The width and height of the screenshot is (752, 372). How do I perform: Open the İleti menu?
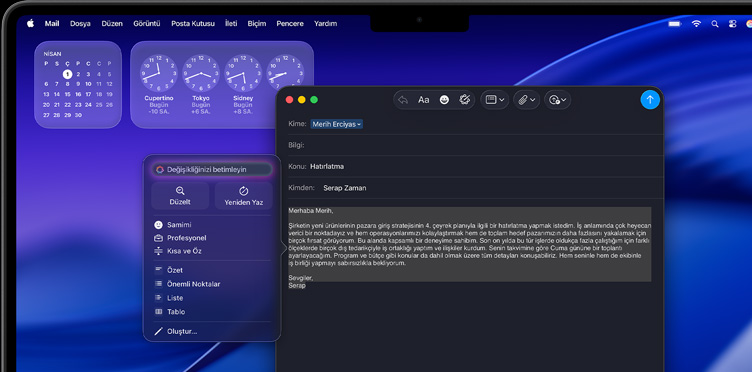(231, 23)
